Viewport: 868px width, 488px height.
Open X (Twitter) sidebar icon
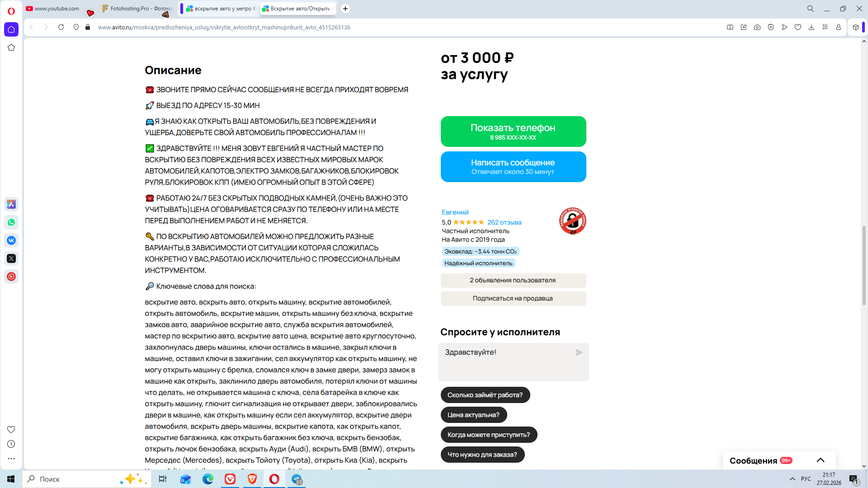point(11,258)
